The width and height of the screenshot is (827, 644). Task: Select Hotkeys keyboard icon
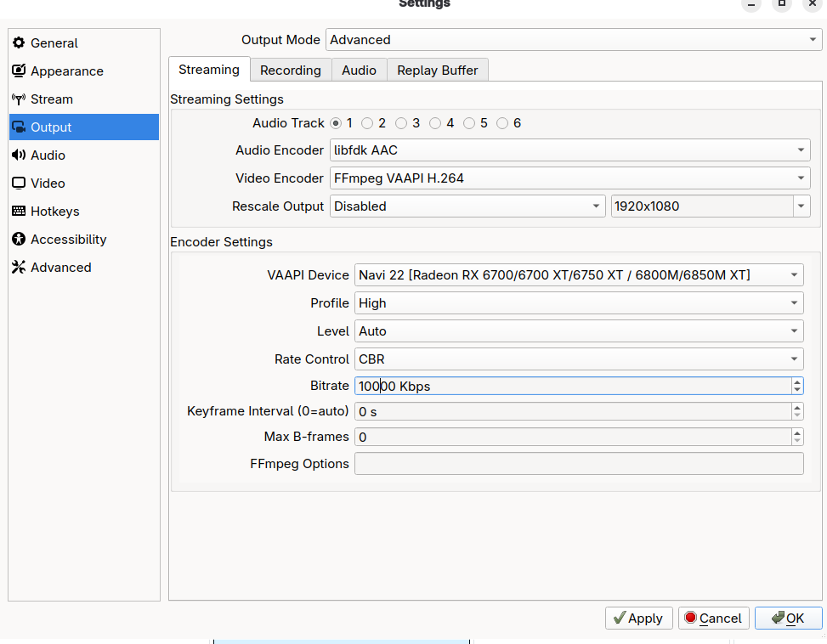tap(19, 212)
